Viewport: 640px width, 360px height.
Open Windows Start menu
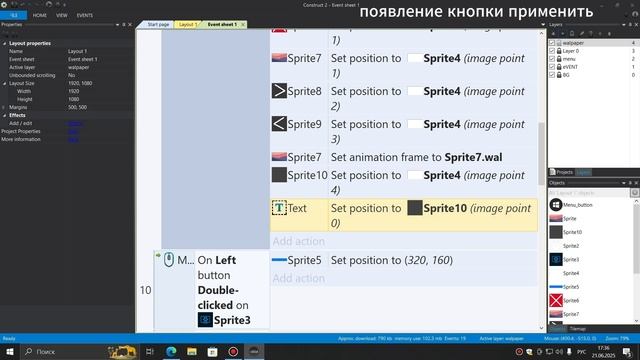[x=10, y=351]
